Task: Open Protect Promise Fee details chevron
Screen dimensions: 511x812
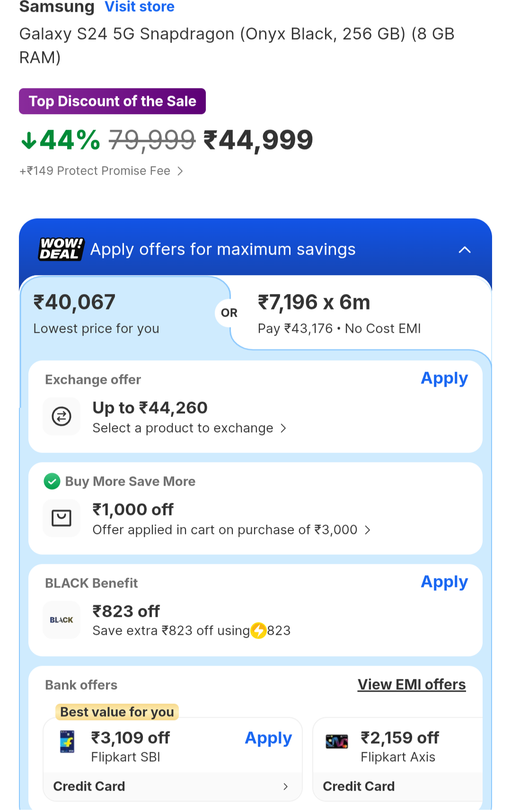Action: point(180,171)
